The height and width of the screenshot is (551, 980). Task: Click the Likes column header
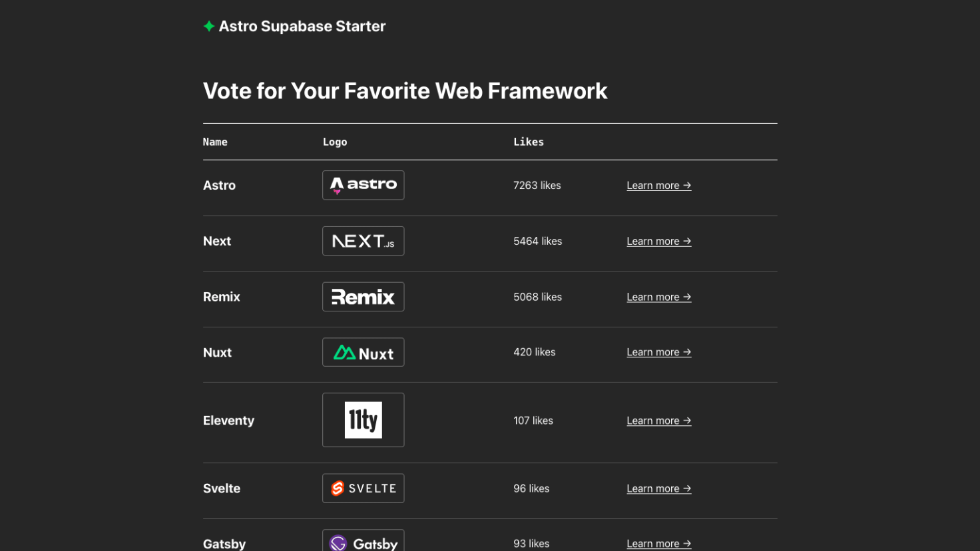tap(529, 142)
